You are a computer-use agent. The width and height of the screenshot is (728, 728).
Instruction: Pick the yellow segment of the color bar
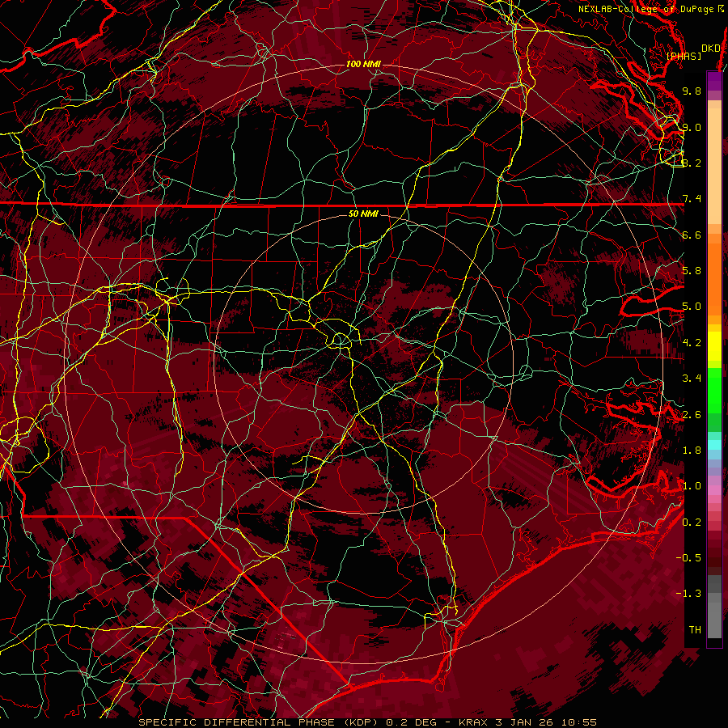coord(714,346)
